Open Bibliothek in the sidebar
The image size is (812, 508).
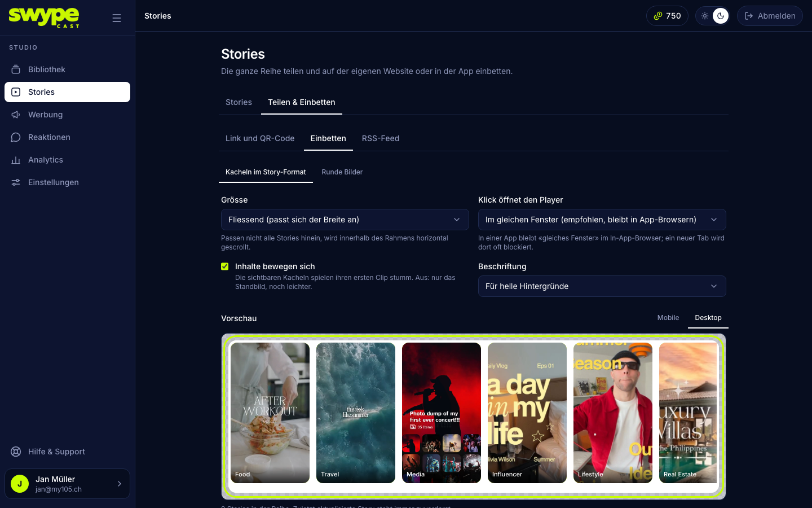(67, 69)
